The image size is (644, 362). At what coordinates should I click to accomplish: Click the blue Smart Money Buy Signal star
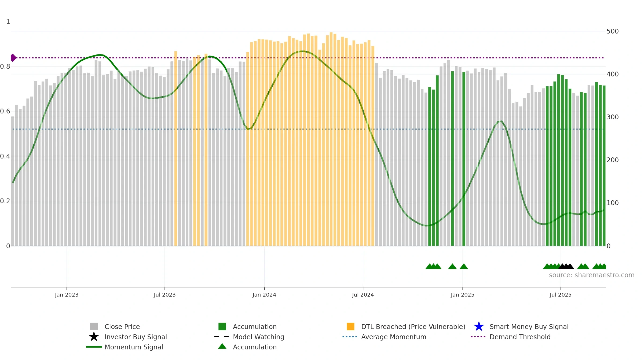click(x=479, y=327)
